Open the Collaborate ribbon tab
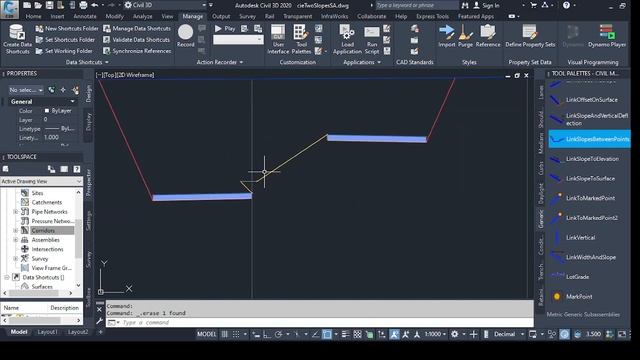Screen dimensions: 640x360 point(371,16)
